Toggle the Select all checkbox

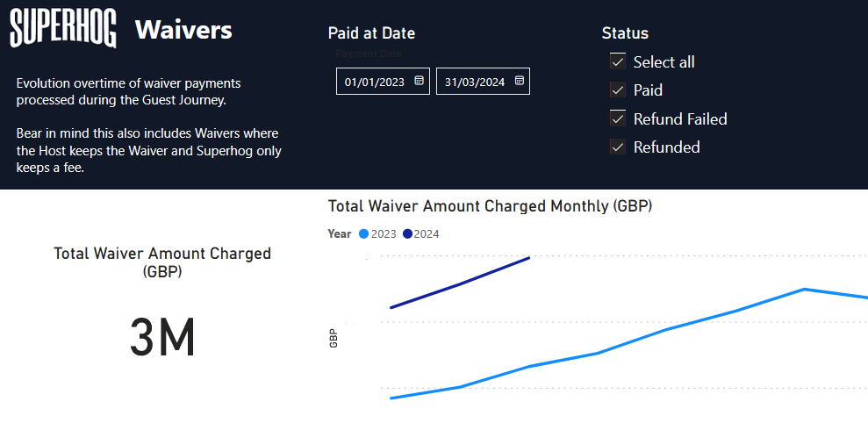click(x=618, y=61)
